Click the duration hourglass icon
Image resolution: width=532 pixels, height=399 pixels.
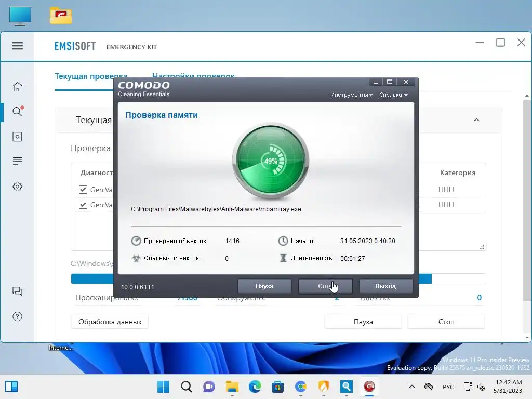click(283, 258)
